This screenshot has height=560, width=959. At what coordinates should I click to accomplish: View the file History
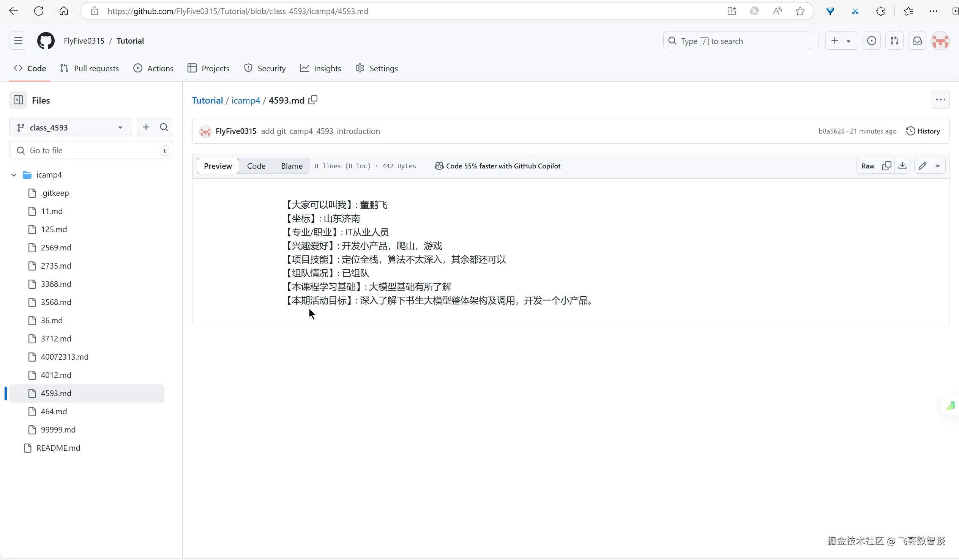tap(923, 131)
